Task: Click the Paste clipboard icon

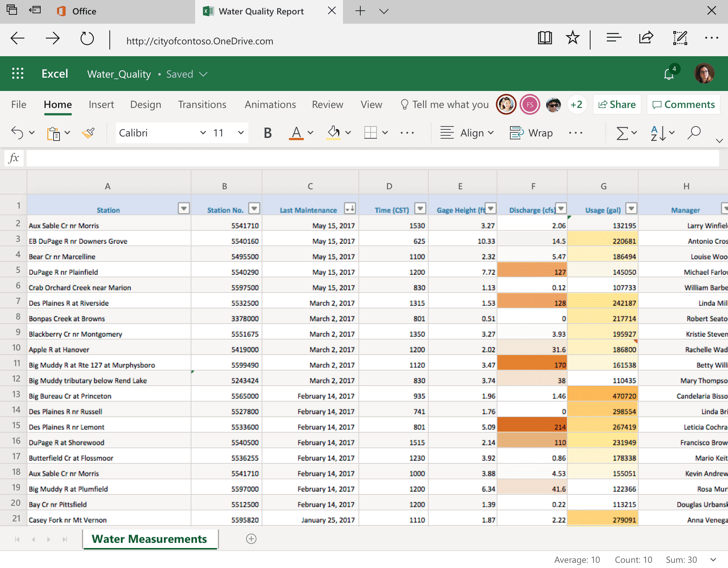Action: [x=53, y=133]
